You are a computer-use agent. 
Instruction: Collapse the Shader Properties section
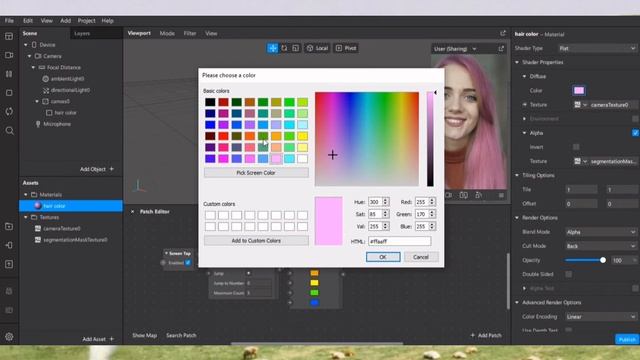click(x=517, y=62)
